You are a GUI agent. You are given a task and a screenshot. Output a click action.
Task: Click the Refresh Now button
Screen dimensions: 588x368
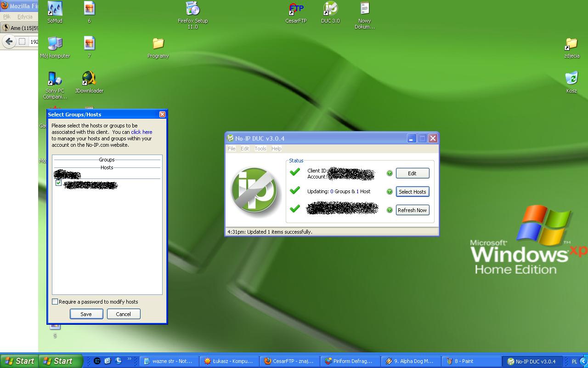tap(413, 210)
